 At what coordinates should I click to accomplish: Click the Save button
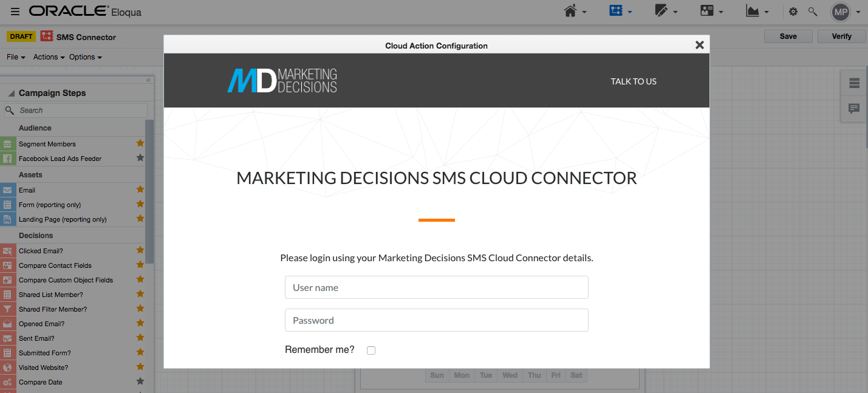tap(788, 36)
